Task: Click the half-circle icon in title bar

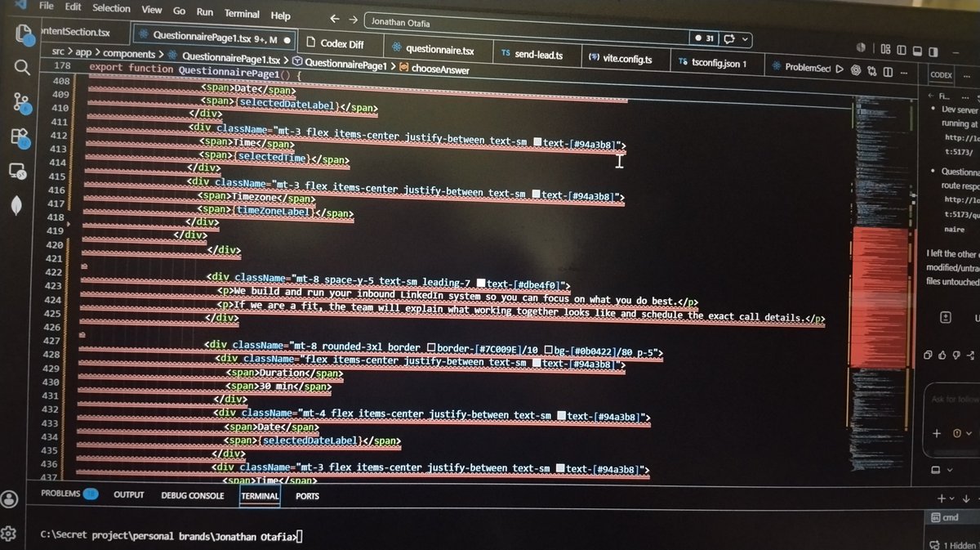Action: (x=861, y=48)
